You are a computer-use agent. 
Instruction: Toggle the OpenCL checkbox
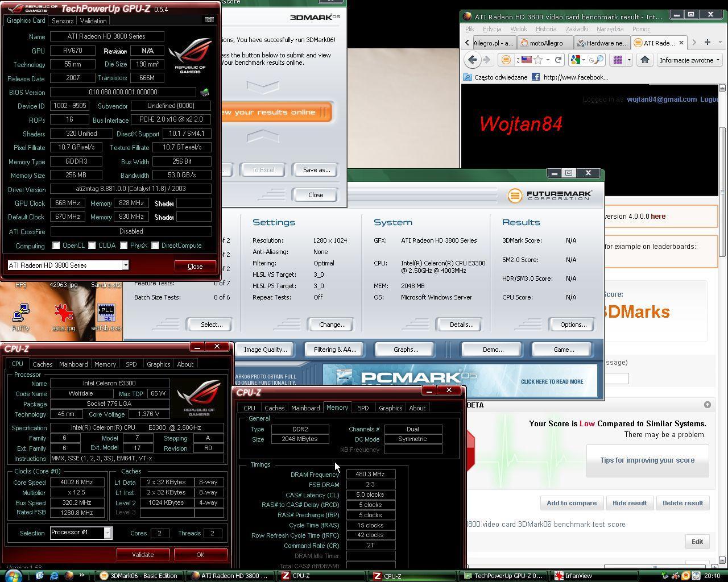[56, 246]
